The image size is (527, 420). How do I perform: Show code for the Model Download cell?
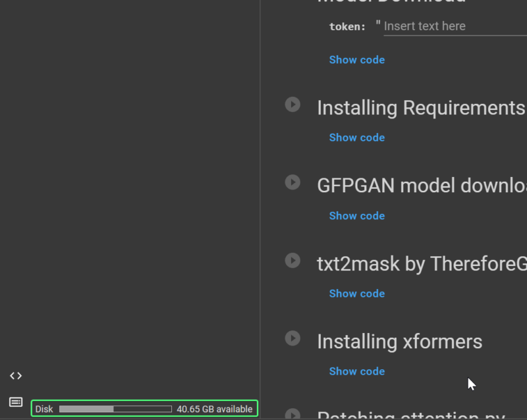click(x=356, y=59)
